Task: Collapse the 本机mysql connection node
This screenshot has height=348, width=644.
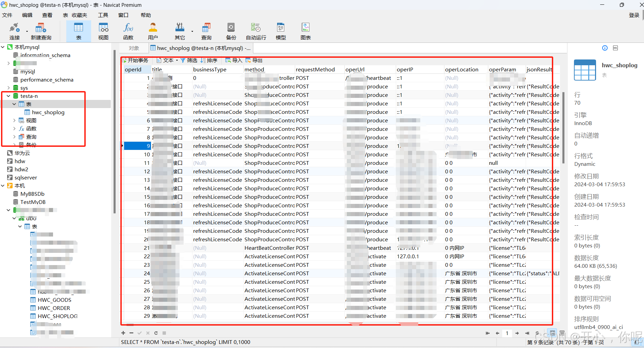Action: click(3, 47)
